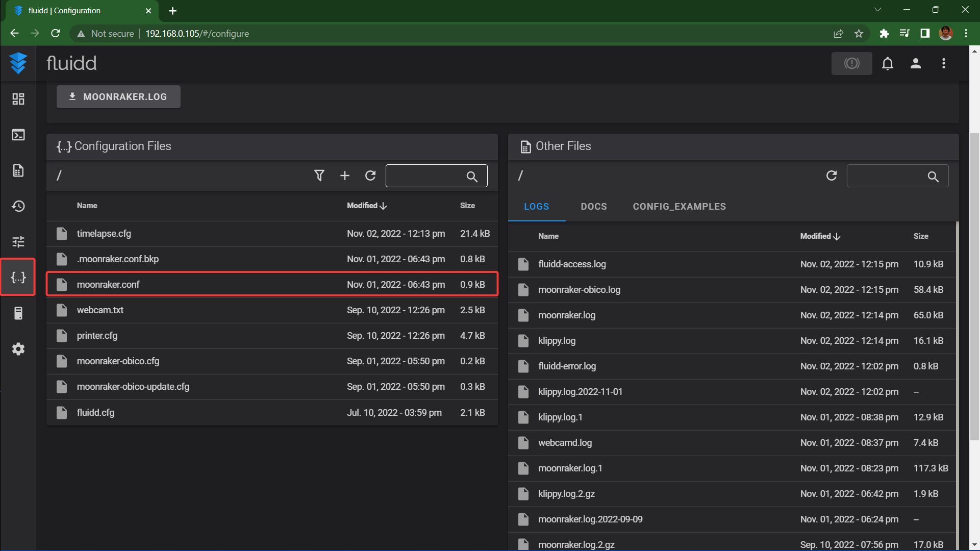This screenshot has width=980, height=551.
Task: Open Settings gear in sidebar
Action: pos(18,349)
